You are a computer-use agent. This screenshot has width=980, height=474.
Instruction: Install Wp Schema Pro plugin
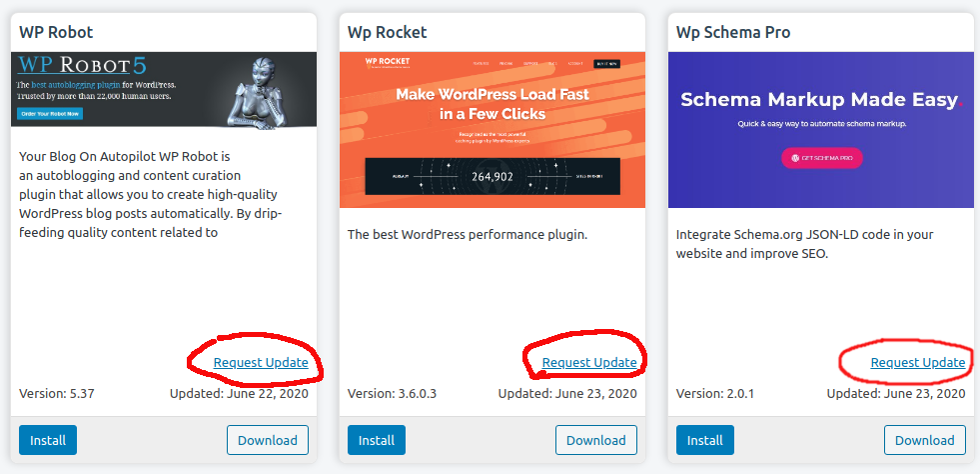[705, 440]
